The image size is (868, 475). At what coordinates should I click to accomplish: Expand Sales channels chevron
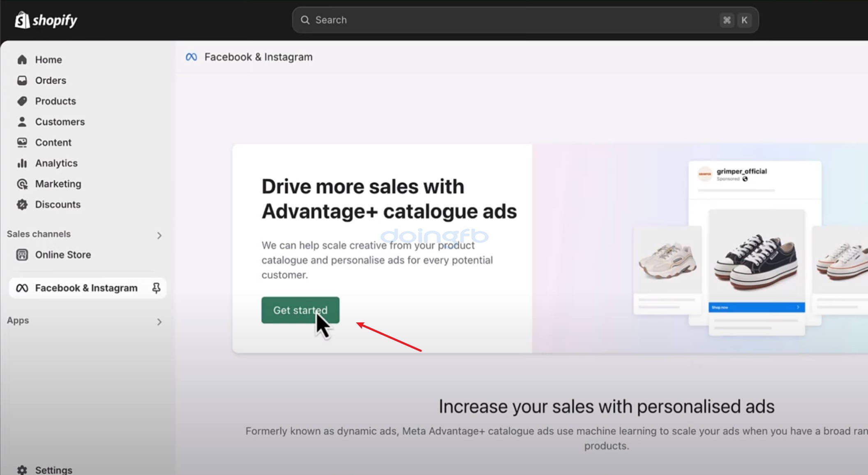pyautogui.click(x=159, y=235)
